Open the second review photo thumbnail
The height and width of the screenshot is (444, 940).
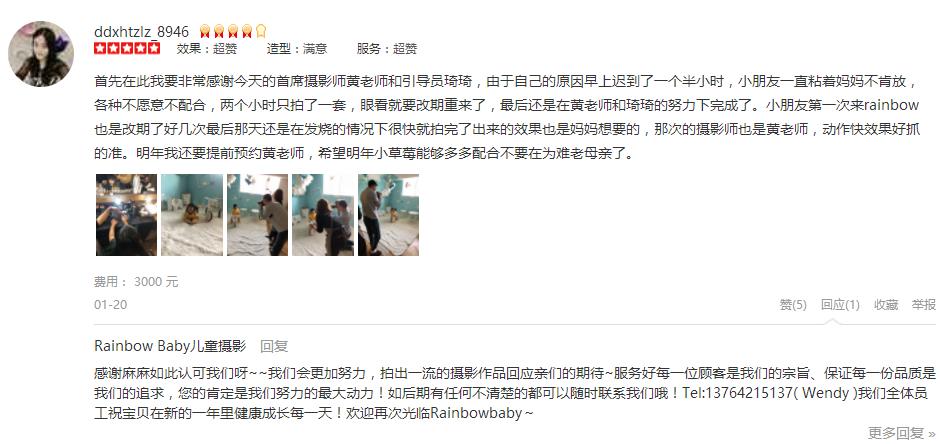coord(192,215)
